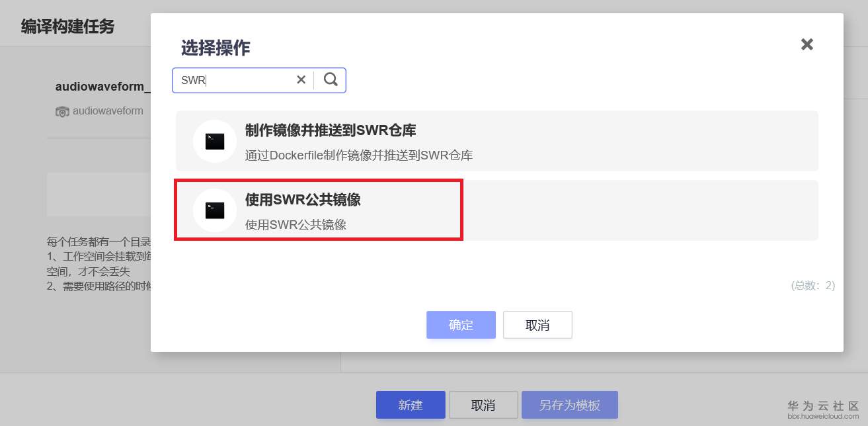Click the 另存为模板 button

(x=570, y=405)
